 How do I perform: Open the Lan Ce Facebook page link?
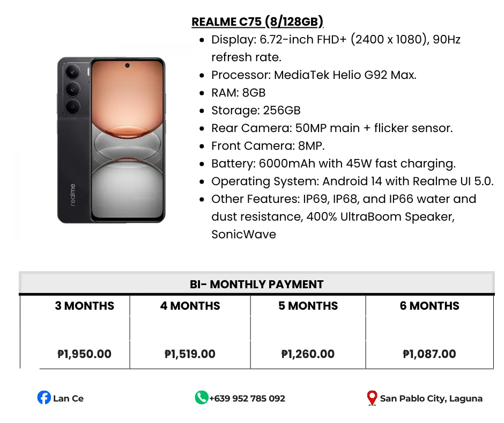click(x=68, y=398)
